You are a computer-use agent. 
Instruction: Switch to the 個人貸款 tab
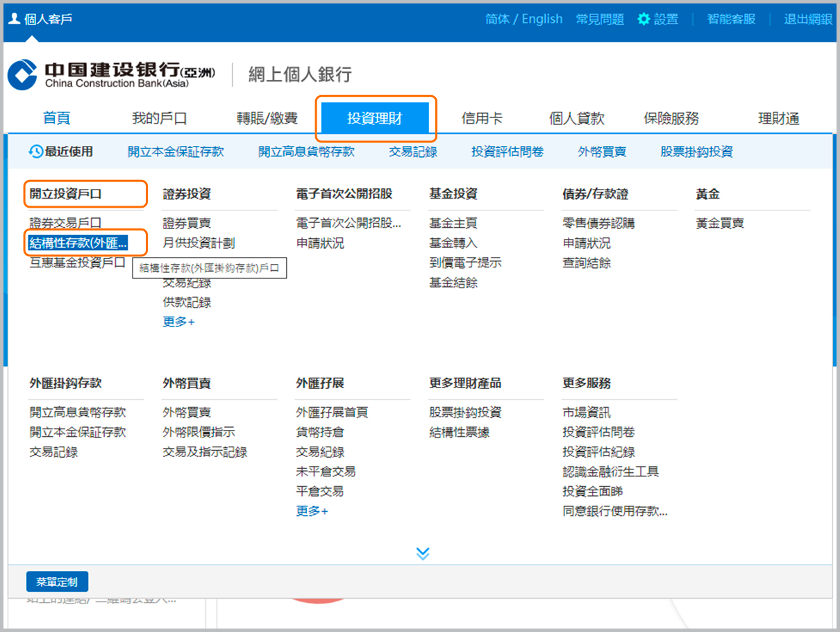pos(577,118)
